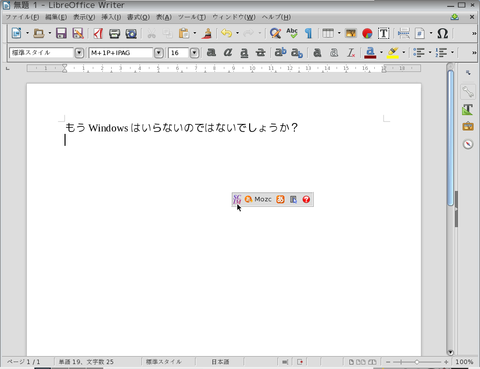Open 書式(O) menu
Image resolution: width=480 pixels, height=369 pixels.
tap(138, 17)
